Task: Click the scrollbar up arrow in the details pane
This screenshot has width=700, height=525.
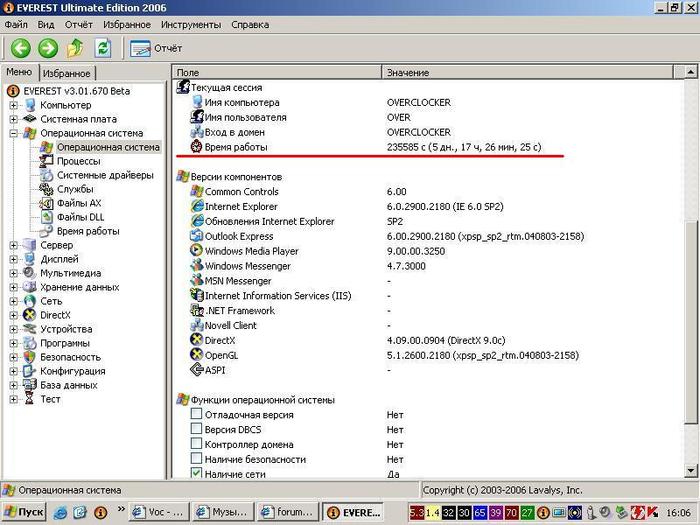Action: tap(691, 72)
